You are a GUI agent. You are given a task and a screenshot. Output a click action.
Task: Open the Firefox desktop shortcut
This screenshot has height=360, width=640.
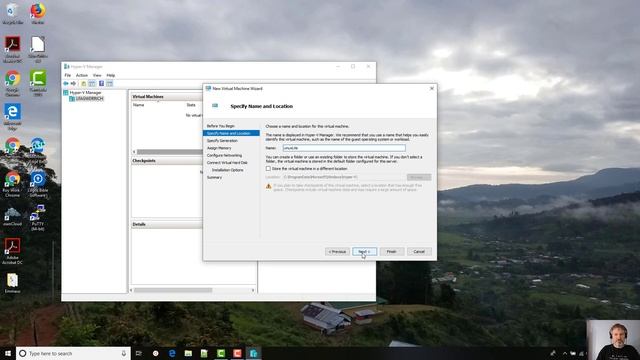[x=38, y=13]
